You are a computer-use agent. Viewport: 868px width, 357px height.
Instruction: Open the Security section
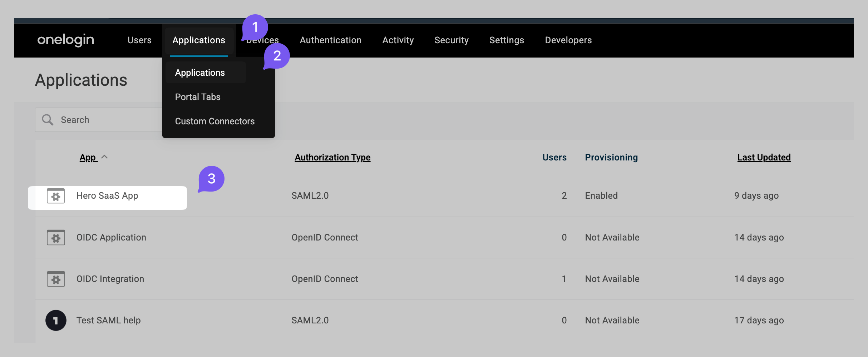click(452, 40)
